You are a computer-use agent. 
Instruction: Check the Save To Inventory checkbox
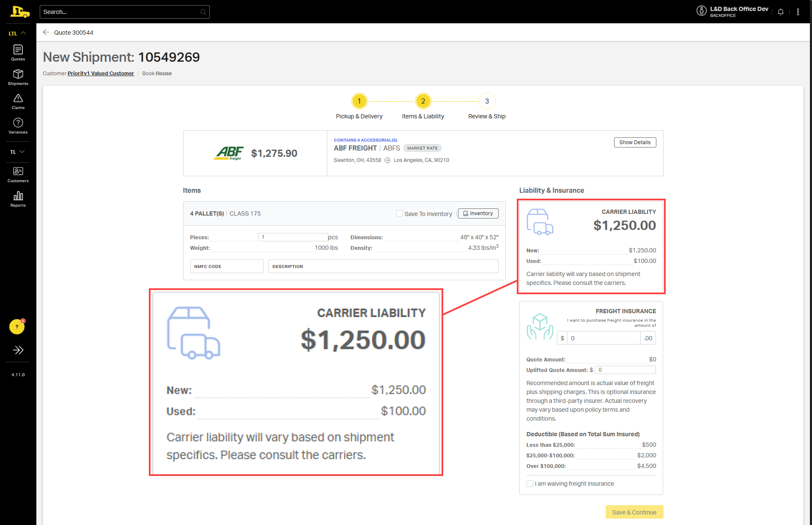pyautogui.click(x=399, y=214)
